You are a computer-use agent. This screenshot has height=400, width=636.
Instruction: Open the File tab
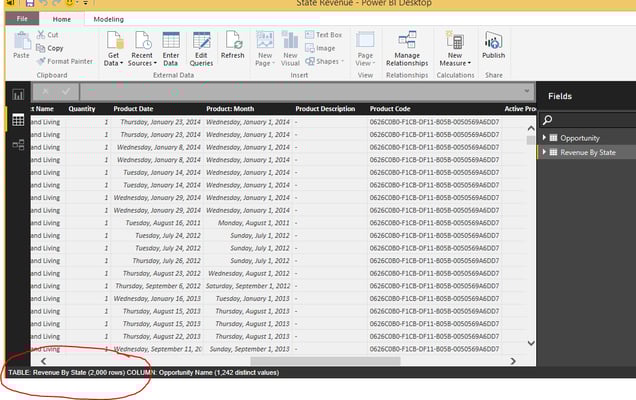coord(22,19)
